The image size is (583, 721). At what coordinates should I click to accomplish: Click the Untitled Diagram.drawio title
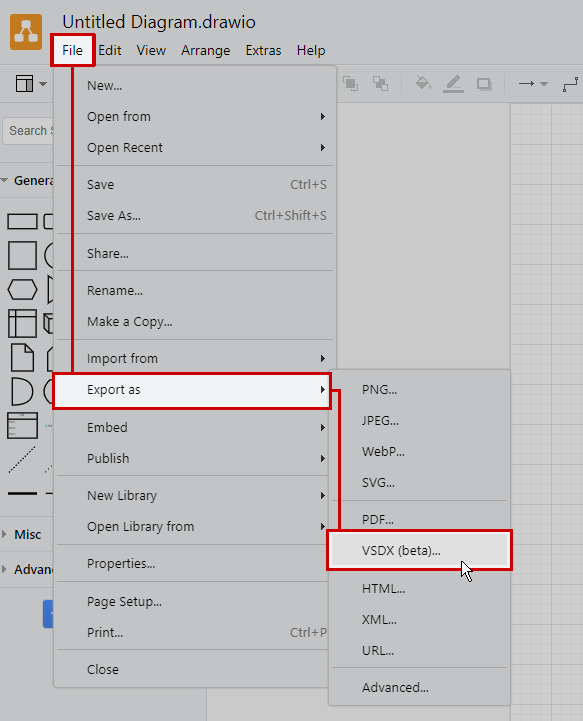click(x=159, y=22)
